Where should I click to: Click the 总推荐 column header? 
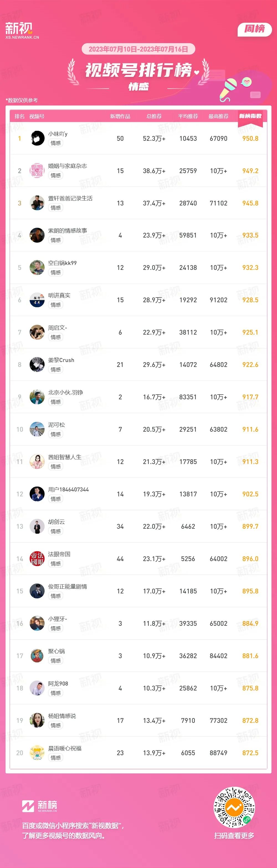tap(154, 116)
